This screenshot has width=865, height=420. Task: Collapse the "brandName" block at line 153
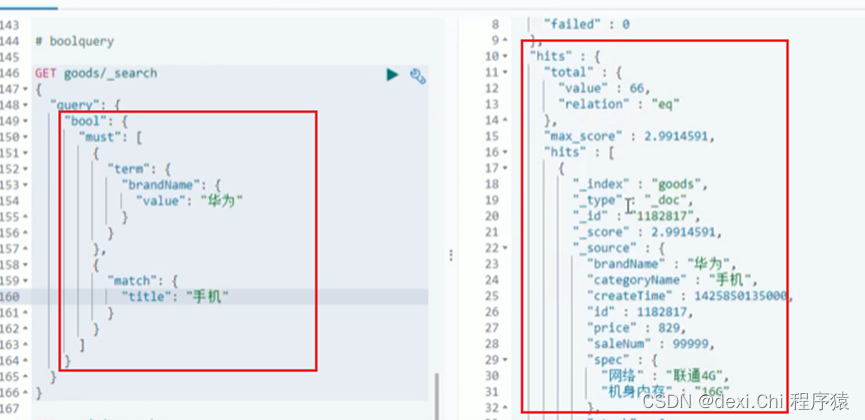(26, 185)
